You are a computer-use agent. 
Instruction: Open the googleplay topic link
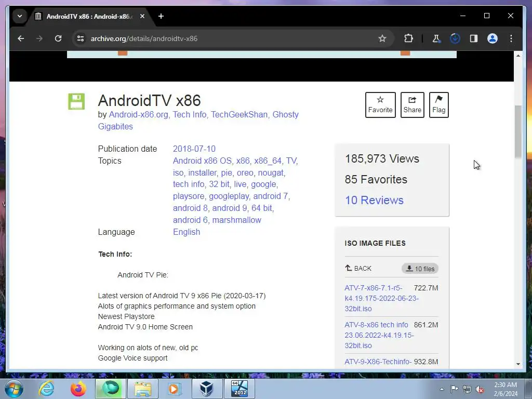pos(229,196)
